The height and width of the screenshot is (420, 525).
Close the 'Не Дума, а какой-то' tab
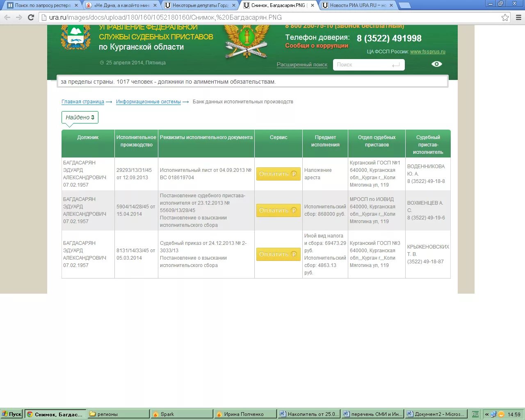[155, 5]
